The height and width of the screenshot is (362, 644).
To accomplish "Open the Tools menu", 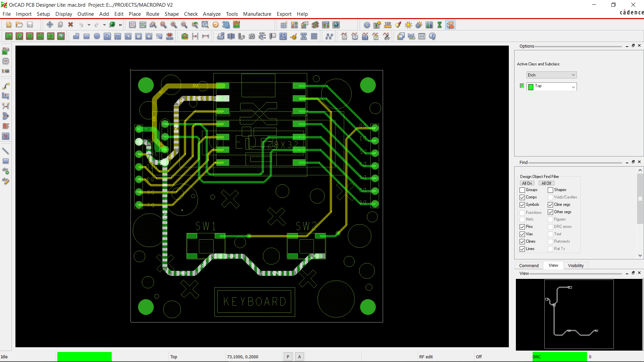I will (x=232, y=14).
